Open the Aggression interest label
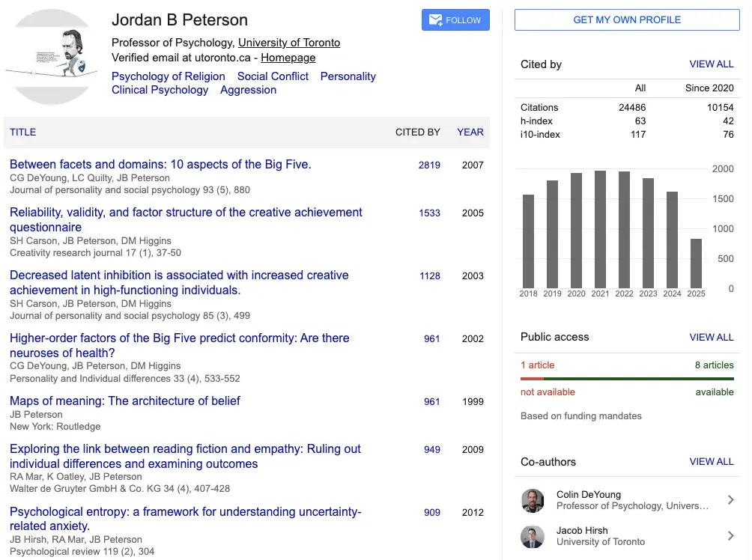 pyautogui.click(x=249, y=90)
